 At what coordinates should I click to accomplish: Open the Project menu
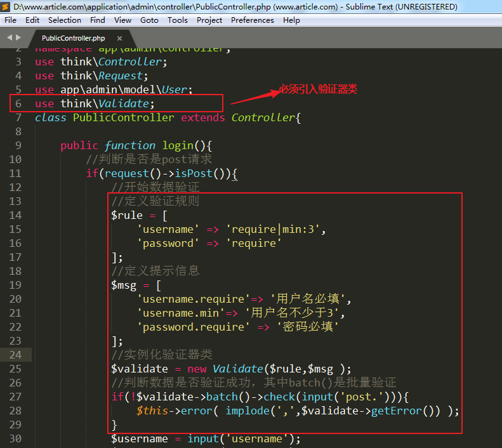click(209, 20)
